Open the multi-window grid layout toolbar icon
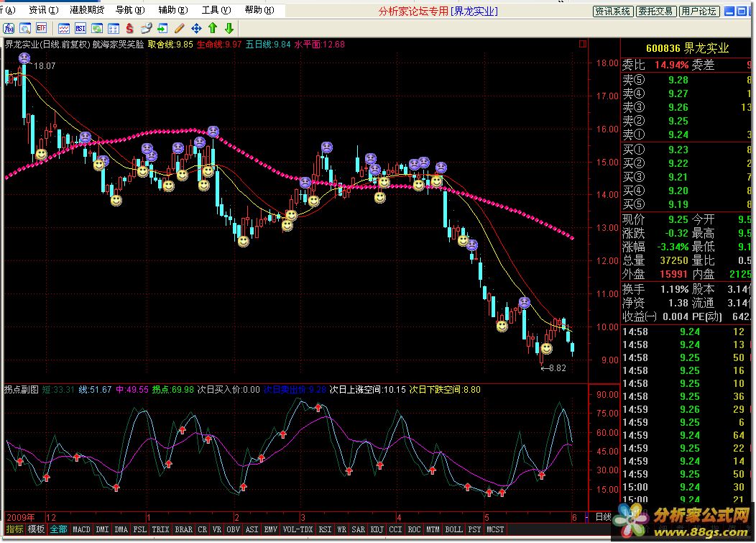The height and width of the screenshot is (543, 756). click(114, 29)
